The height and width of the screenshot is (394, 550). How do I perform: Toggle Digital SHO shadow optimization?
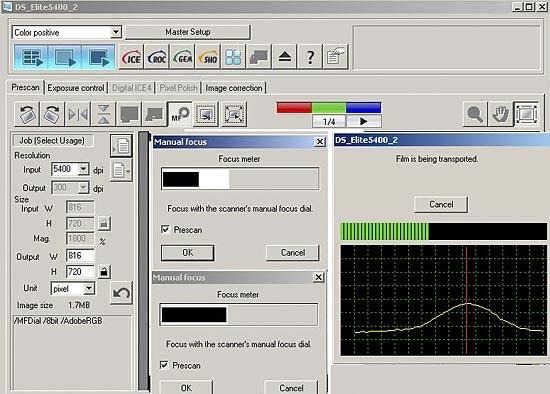[208, 57]
